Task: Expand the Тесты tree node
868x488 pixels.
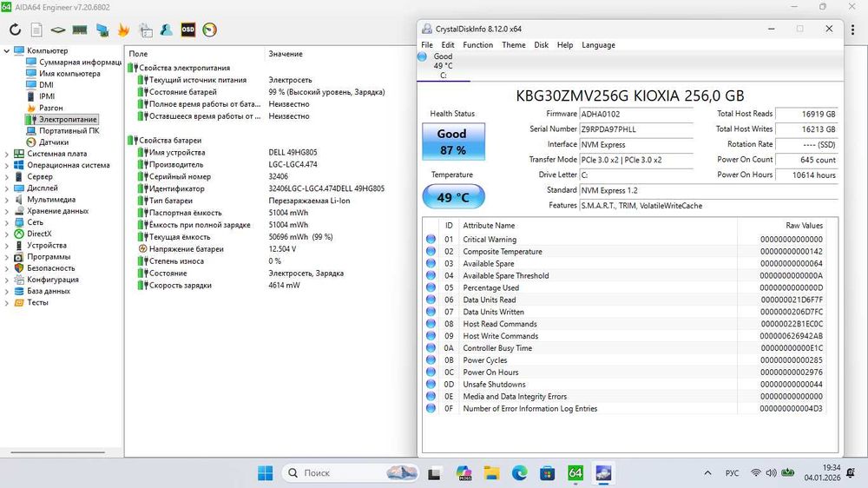Action: point(7,302)
